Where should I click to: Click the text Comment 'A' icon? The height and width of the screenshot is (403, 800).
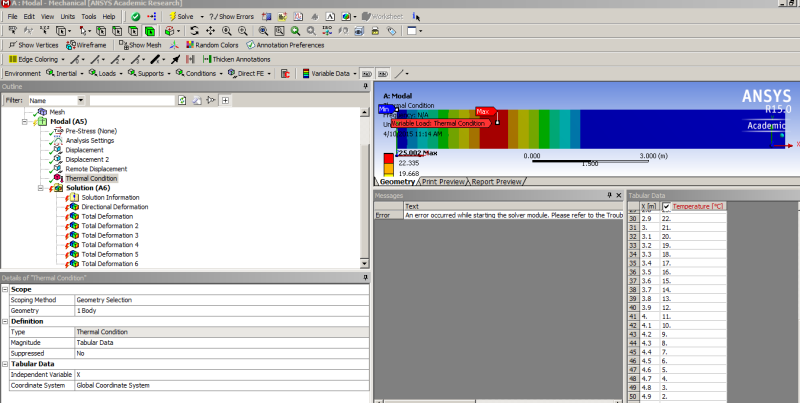(x=330, y=17)
